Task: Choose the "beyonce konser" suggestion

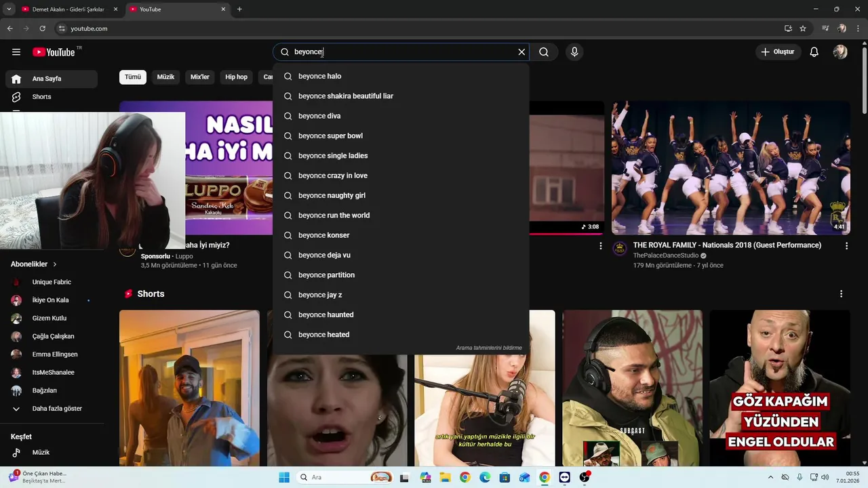Action: [x=401, y=235]
